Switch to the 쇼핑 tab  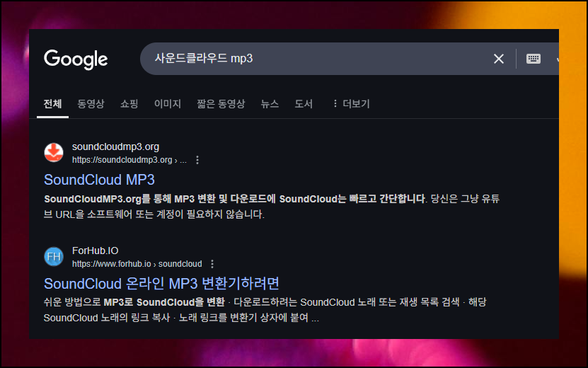[x=129, y=104]
